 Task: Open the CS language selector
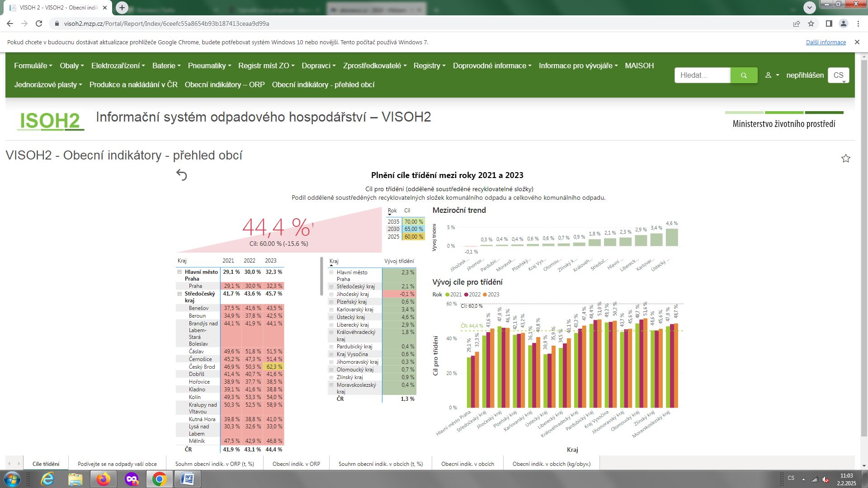[838, 75]
